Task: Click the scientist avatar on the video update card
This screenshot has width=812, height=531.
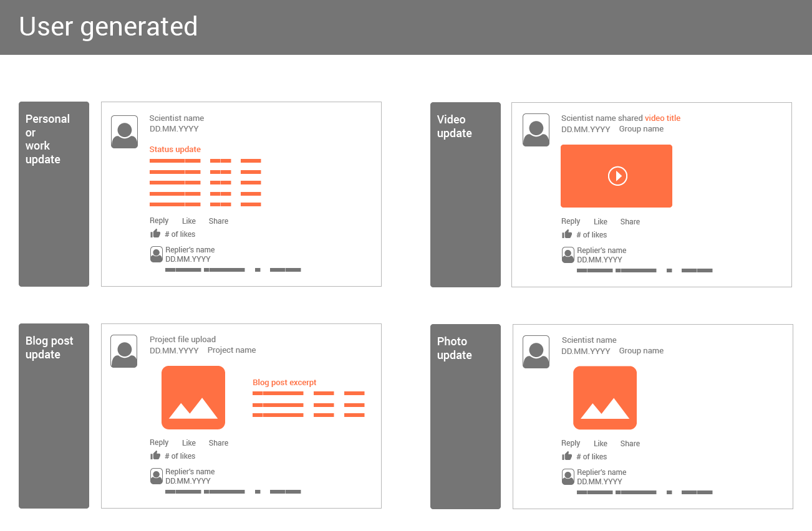Action: pos(536,130)
